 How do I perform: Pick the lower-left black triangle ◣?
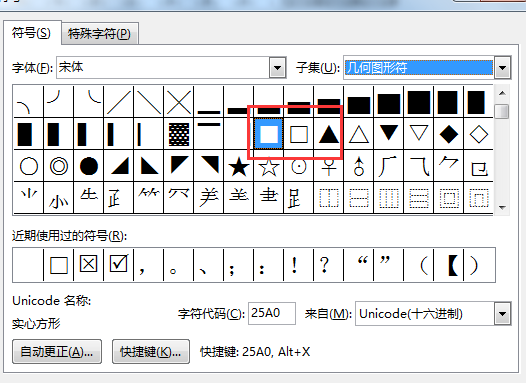149,166
